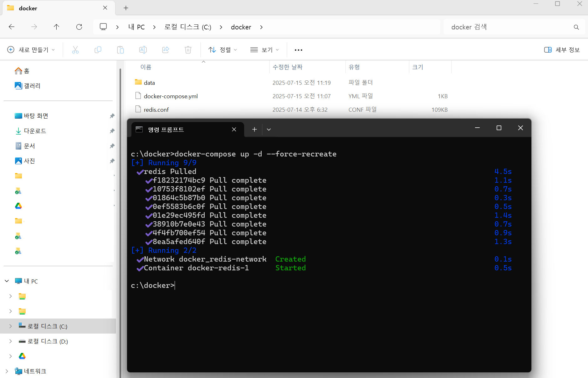Select the data folder

(150, 83)
